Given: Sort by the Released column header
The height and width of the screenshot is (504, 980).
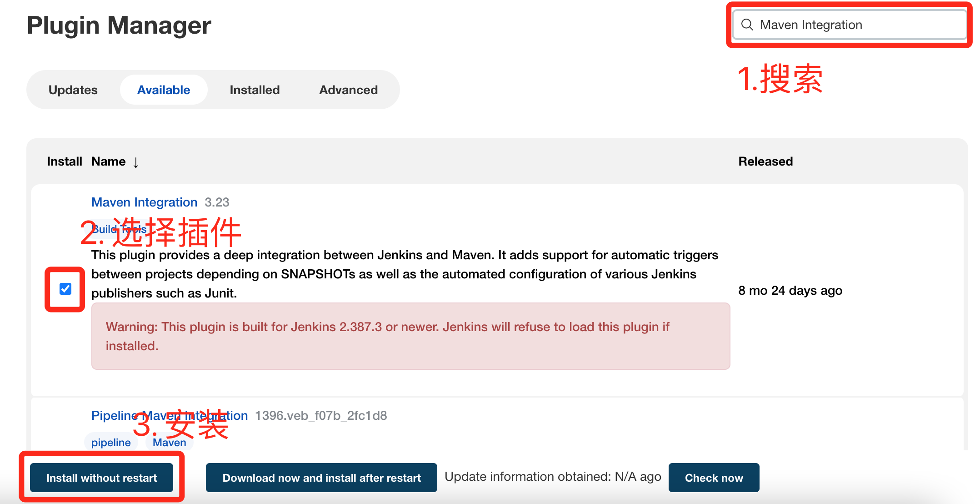Looking at the screenshot, I should point(765,161).
